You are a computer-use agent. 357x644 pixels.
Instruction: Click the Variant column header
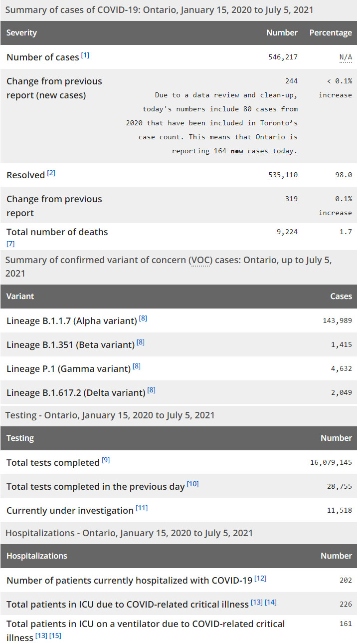20,297
